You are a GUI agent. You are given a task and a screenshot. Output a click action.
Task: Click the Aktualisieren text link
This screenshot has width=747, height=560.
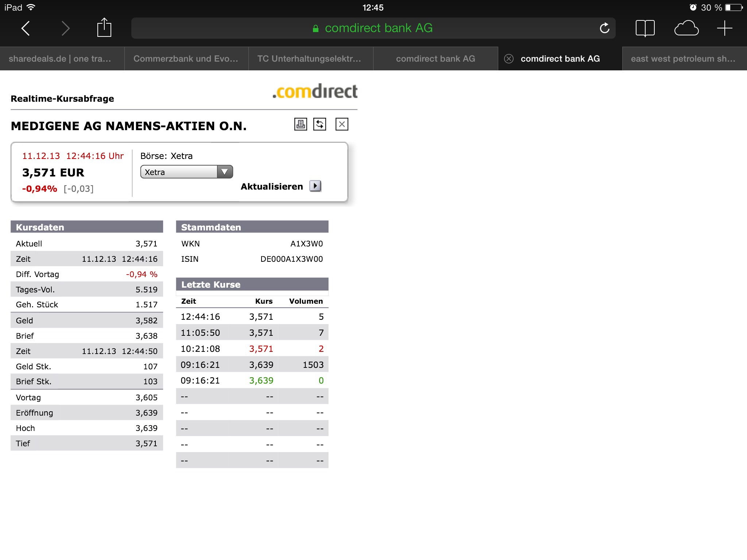click(272, 187)
